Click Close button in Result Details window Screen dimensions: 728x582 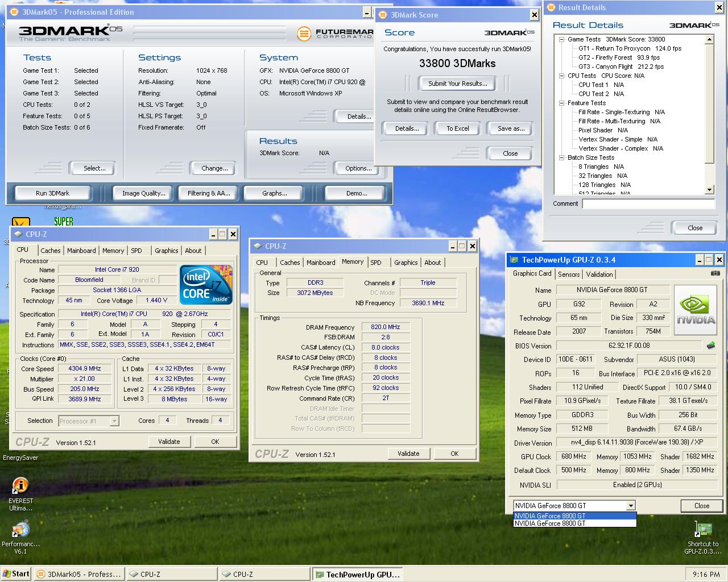695,228
